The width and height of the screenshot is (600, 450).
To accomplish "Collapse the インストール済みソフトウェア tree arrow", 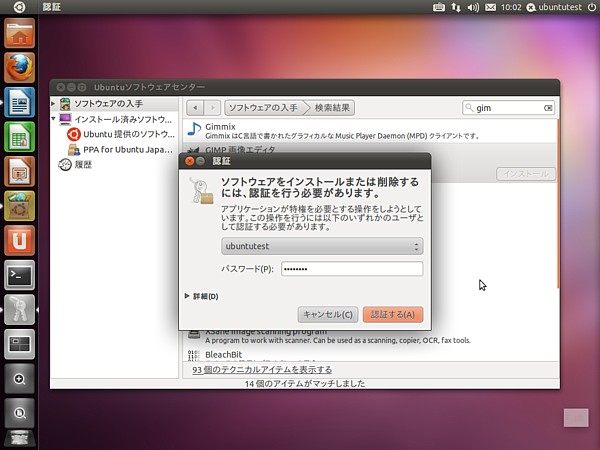I will click(53, 119).
